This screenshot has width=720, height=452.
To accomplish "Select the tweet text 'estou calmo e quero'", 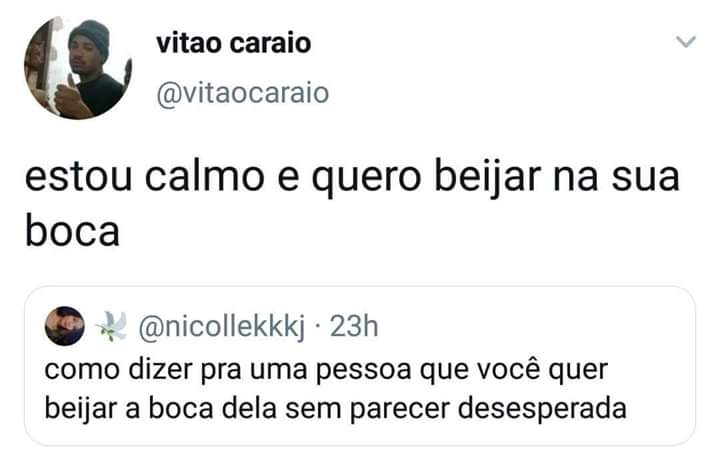I will [223, 178].
